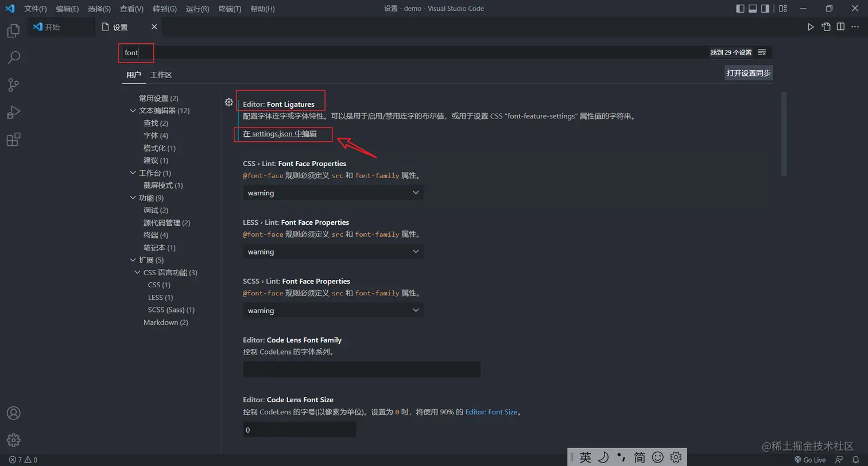Open the 转到(G) menu
Screen dimensions: 868x466
pos(165,9)
